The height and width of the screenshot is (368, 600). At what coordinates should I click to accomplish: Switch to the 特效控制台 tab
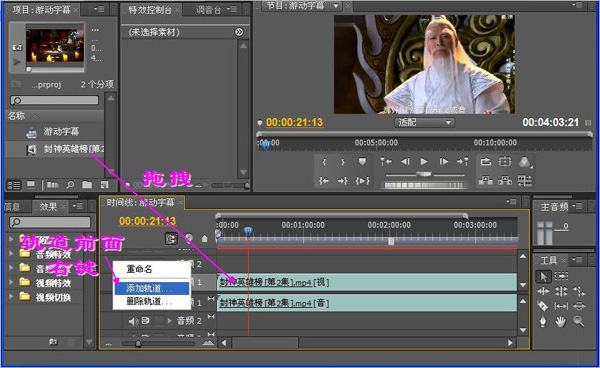coord(150,10)
